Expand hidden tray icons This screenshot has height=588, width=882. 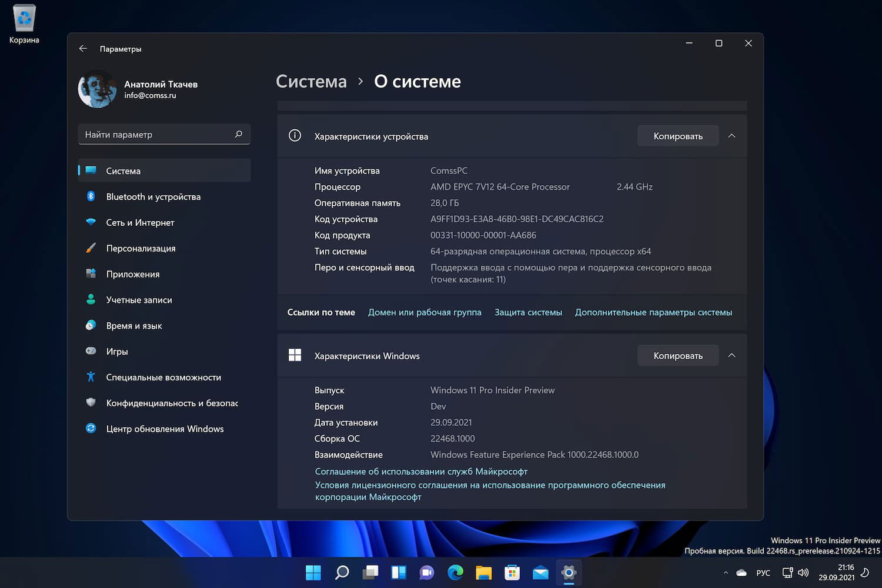pyautogui.click(x=725, y=572)
